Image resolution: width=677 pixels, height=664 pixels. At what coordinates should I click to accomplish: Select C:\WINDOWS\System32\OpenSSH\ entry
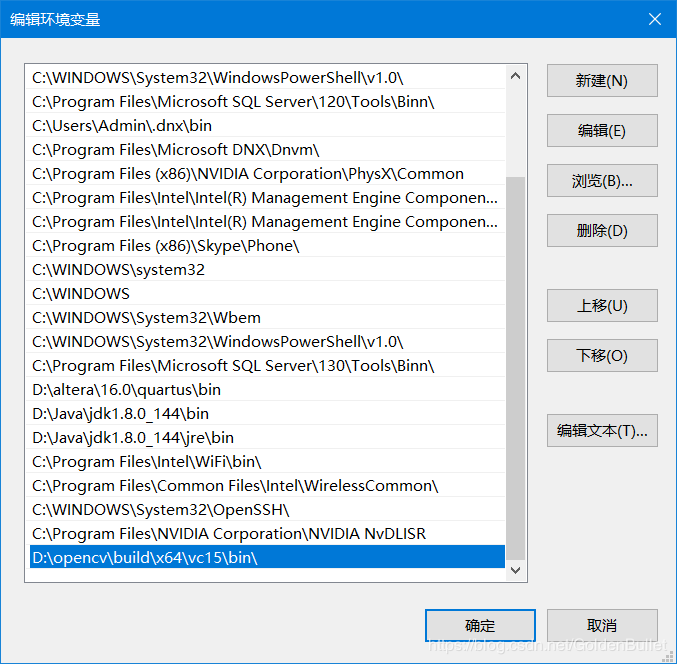click(x=267, y=509)
